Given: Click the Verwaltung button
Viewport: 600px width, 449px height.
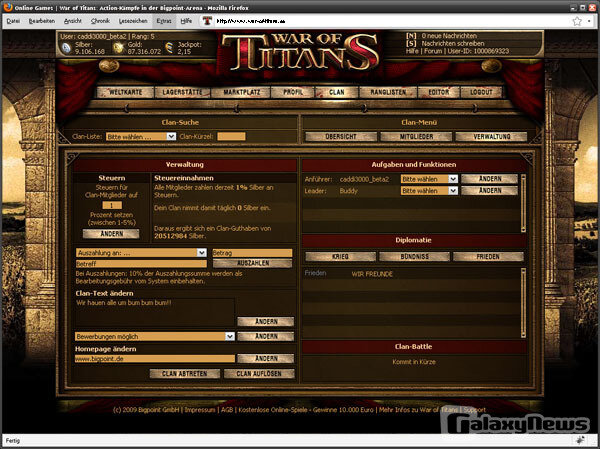Looking at the screenshot, I should [491, 137].
